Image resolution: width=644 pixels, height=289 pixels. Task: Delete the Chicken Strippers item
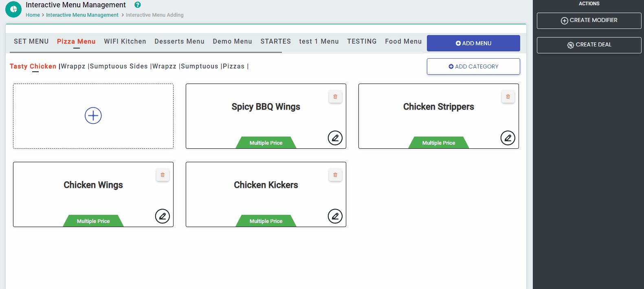508,97
